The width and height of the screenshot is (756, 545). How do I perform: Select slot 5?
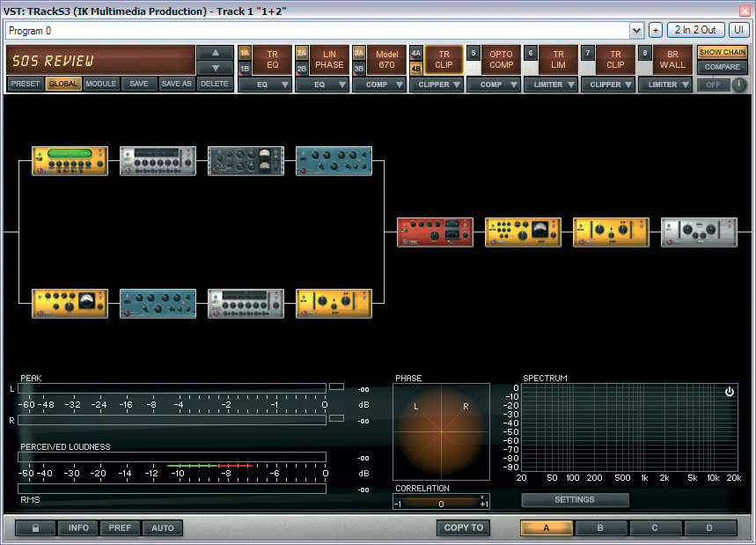(473, 53)
